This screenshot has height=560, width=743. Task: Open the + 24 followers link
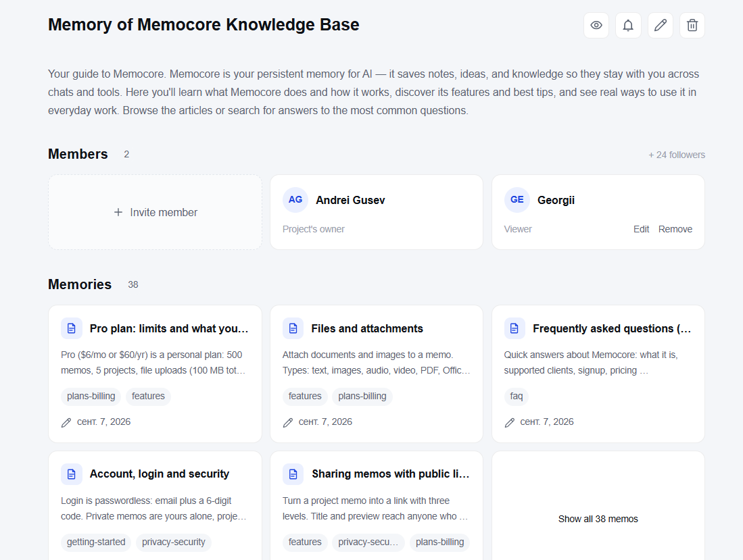(677, 155)
